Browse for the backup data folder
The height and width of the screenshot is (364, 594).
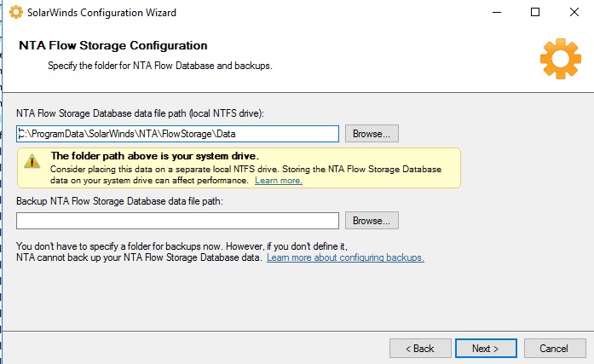point(372,221)
